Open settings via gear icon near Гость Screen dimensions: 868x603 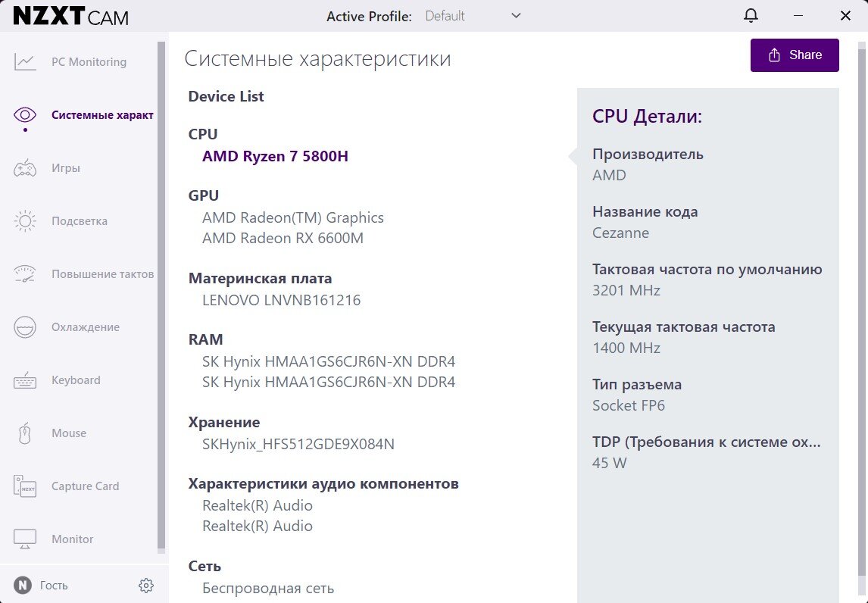tap(145, 584)
